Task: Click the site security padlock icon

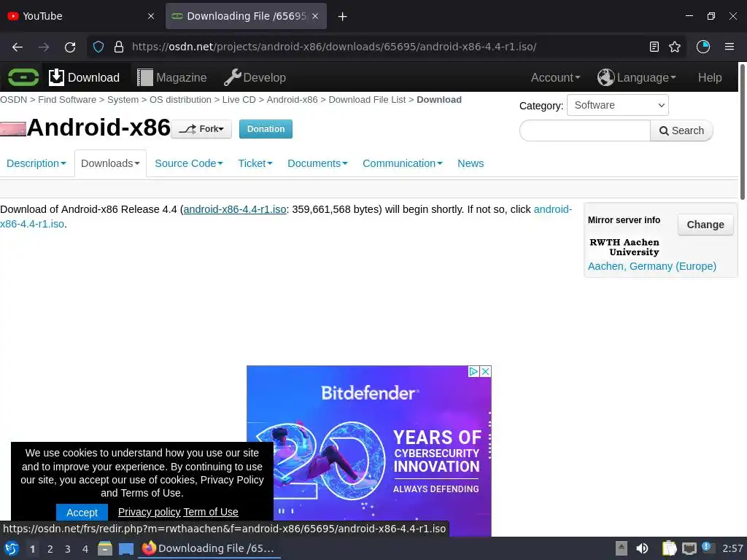Action: coord(119,47)
